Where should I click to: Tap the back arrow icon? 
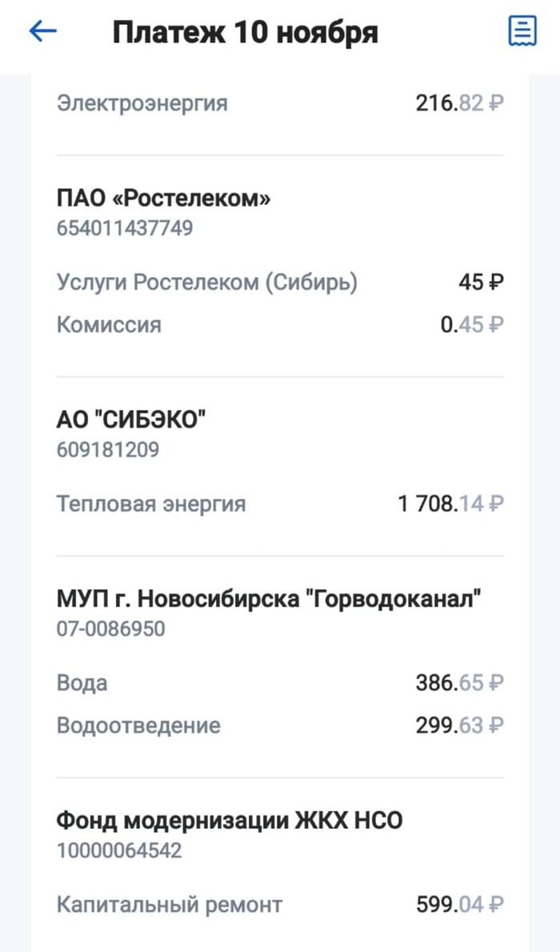pyautogui.click(x=43, y=32)
